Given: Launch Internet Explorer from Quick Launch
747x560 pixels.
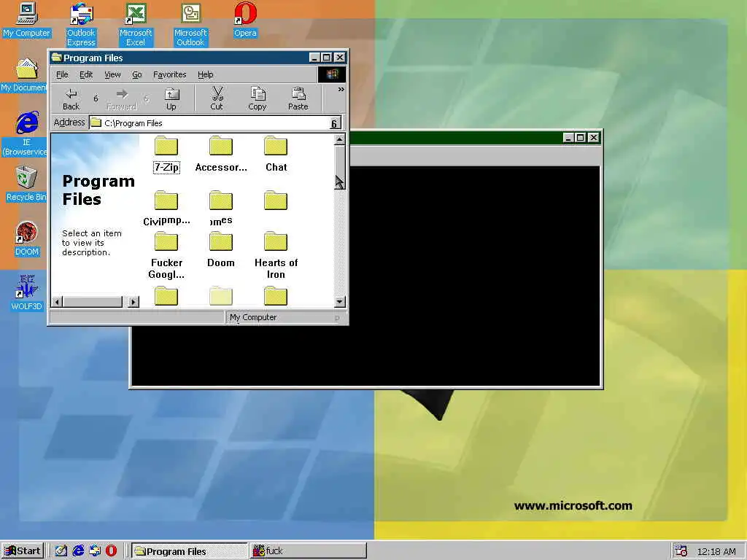Looking at the screenshot, I should 78,551.
